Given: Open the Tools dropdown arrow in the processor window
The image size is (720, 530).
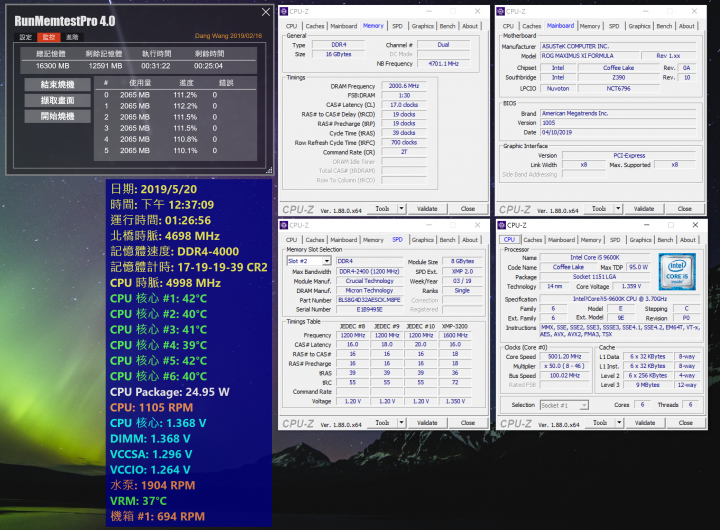Looking at the screenshot, I should click(x=619, y=423).
